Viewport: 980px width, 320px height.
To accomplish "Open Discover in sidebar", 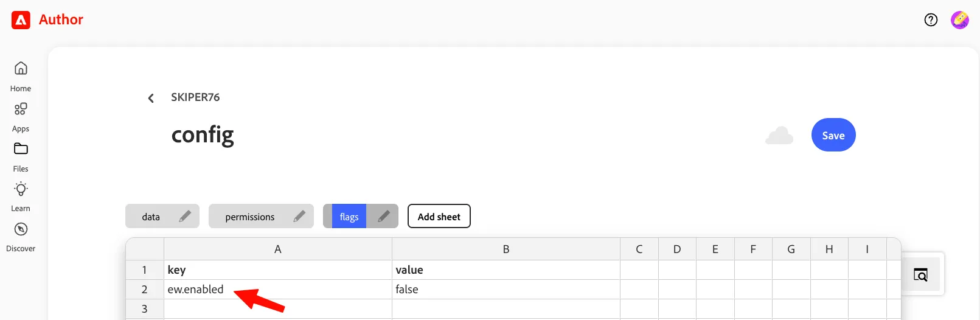I will point(21,237).
